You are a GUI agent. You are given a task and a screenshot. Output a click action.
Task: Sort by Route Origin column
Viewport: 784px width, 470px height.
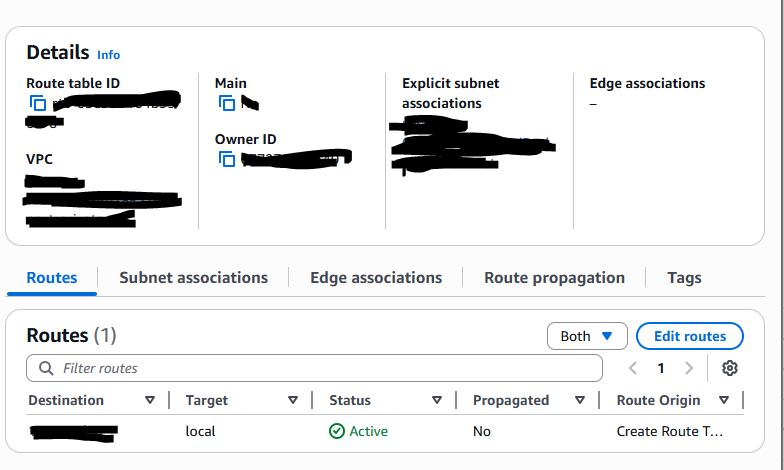[723, 400]
